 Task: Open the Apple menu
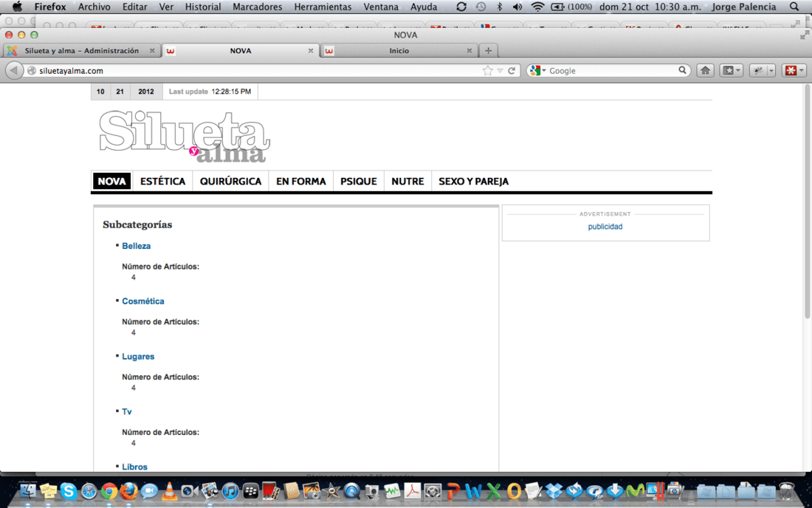coord(16,7)
